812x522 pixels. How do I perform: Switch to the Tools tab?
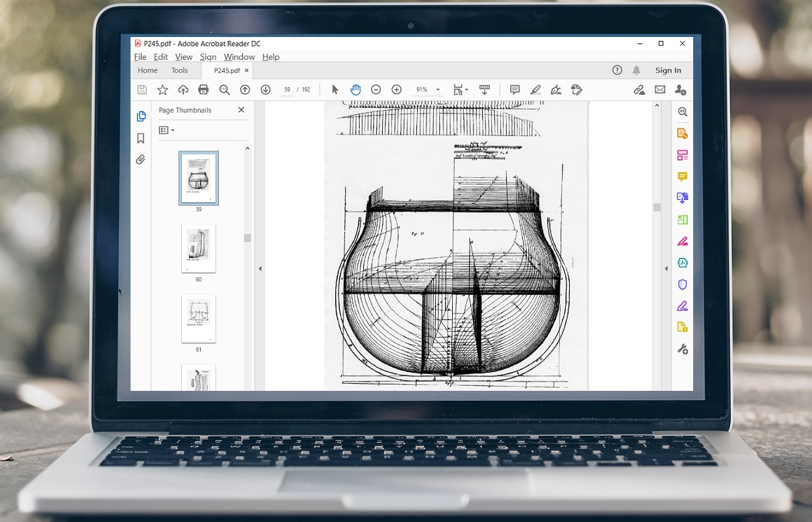coord(180,70)
